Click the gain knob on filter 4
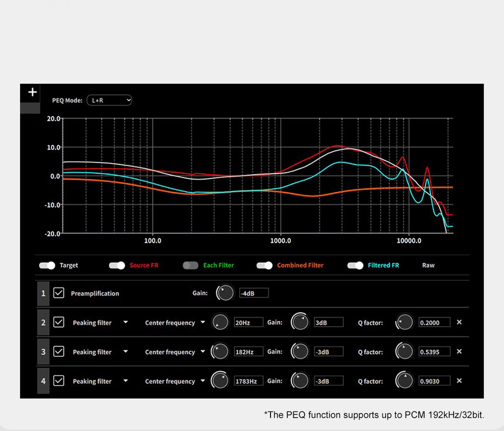Image resolution: width=504 pixels, height=431 pixels. click(300, 381)
